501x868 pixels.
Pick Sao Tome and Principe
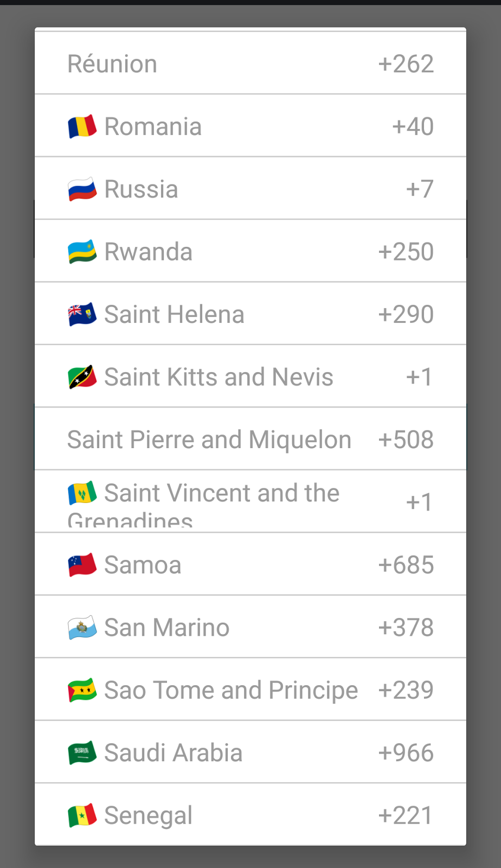point(231,691)
